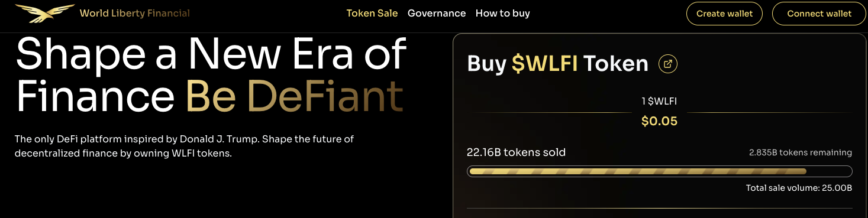Go to the How to buy page
The width and height of the screenshot is (868, 218).
coord(503,13)
